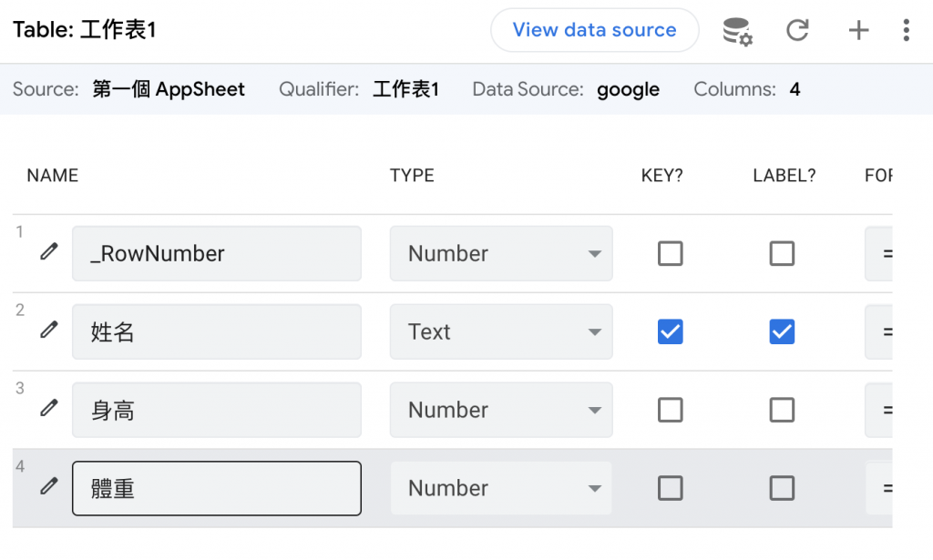Uncheck the KEY checkbox for 姓名
This screenshot has height=560, width=933.
tap(670, 332)
